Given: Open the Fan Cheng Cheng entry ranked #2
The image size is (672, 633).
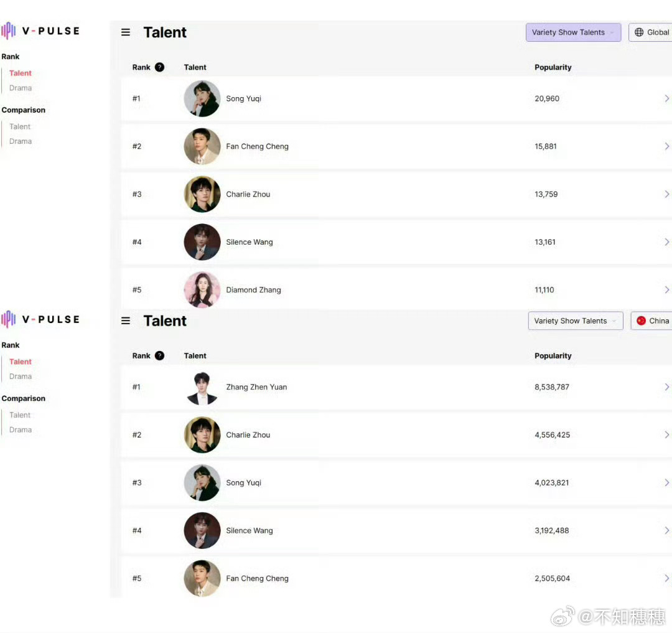Looking at the screenshot, I should (396, 146).
